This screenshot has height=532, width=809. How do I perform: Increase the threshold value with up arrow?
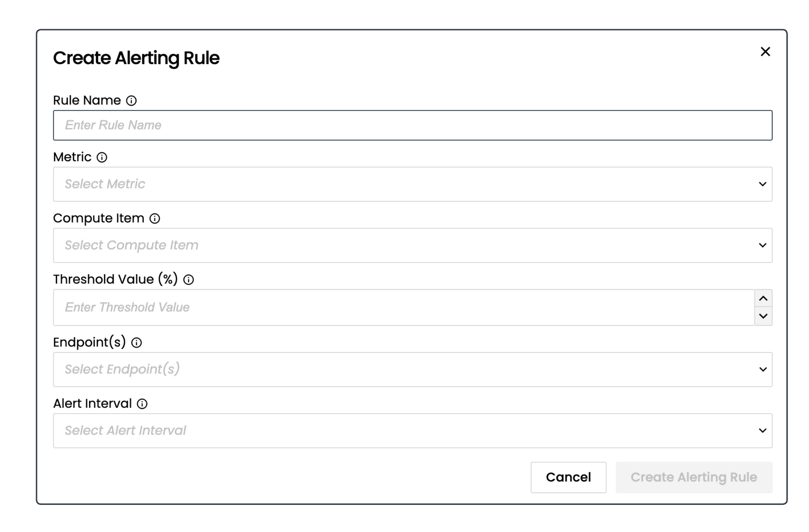click(763, 298)
